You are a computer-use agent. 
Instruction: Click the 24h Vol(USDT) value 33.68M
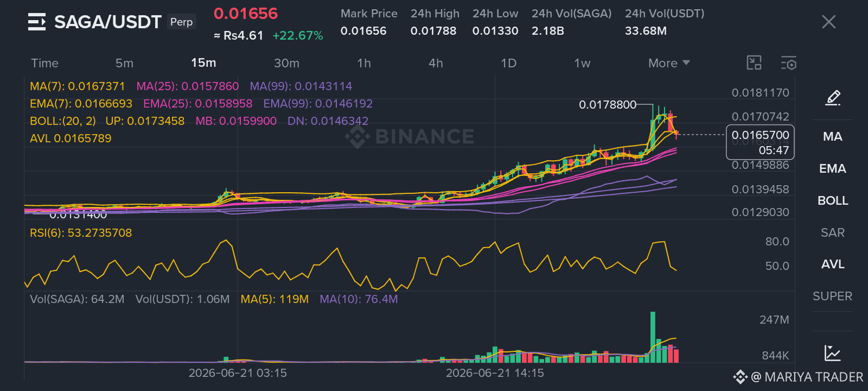click(646, 31)
